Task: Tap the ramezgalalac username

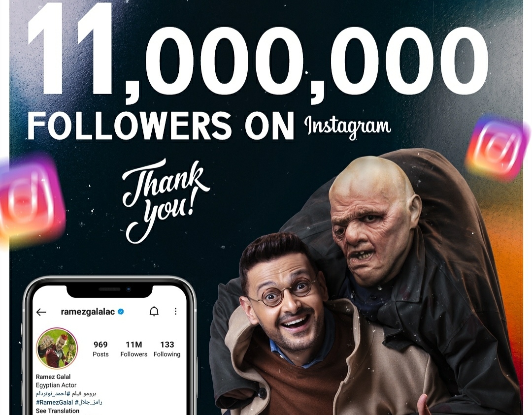Action: (88, 312)
